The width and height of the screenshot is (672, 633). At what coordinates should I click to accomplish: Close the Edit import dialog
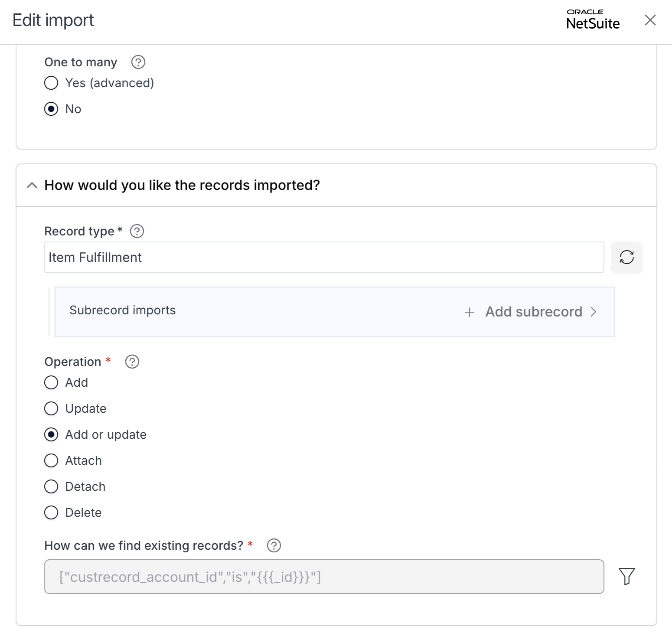(x=650, y=20)
